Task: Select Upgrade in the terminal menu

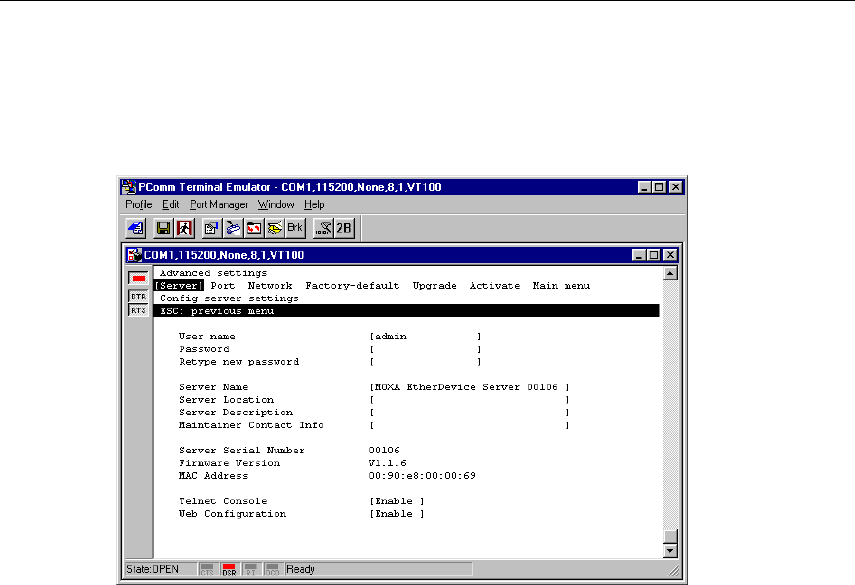Action: point(435,286)
